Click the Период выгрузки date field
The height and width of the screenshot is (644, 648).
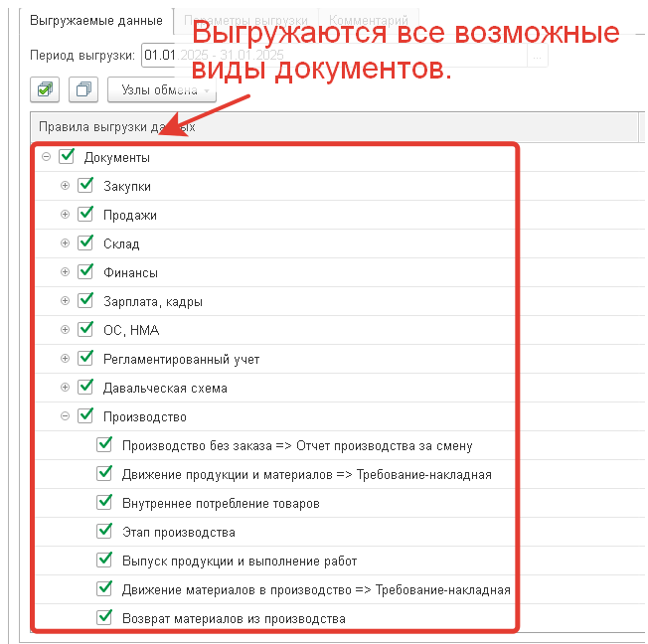(334, 55)
